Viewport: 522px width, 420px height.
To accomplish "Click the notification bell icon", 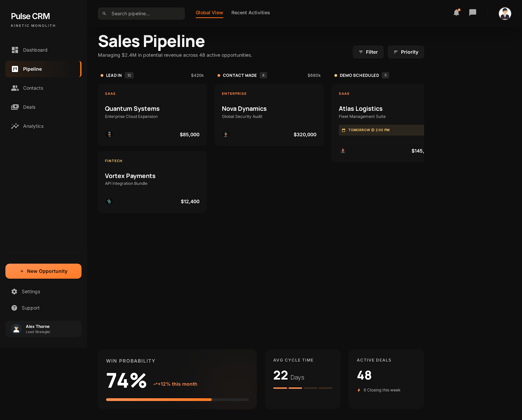I will [x=456, y=13].
